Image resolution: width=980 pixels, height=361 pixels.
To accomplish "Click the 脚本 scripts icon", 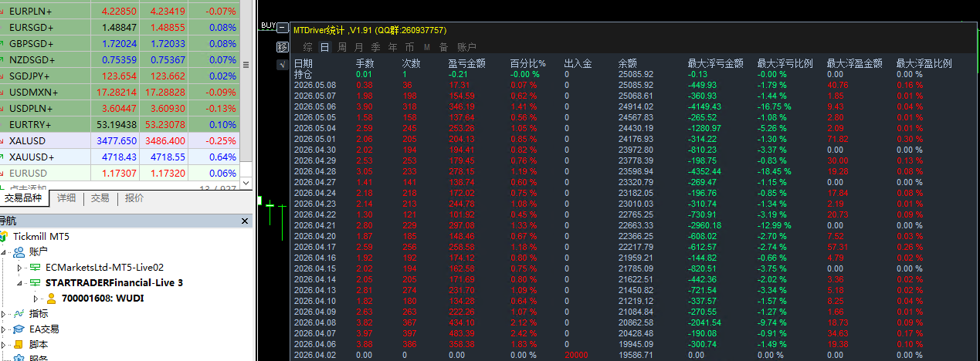I will 19,344.
